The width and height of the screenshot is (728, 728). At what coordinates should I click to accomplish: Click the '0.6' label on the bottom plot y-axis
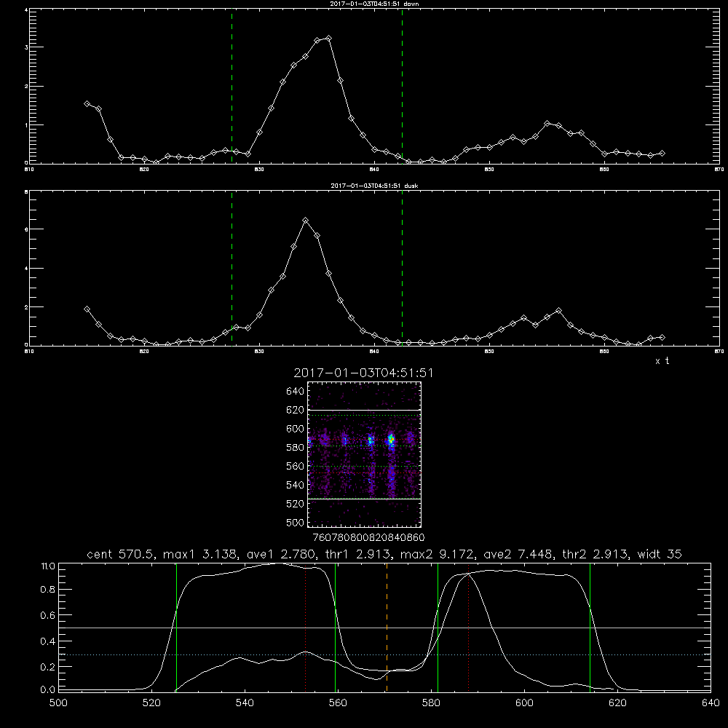tap(47, 616)
